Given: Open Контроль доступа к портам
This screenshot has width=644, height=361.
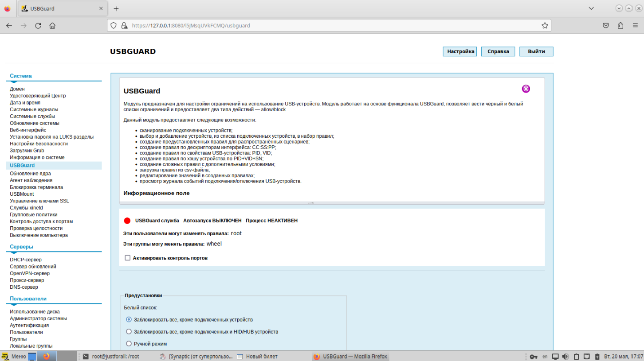Looking at the screenshot, I should pos(41,221).
